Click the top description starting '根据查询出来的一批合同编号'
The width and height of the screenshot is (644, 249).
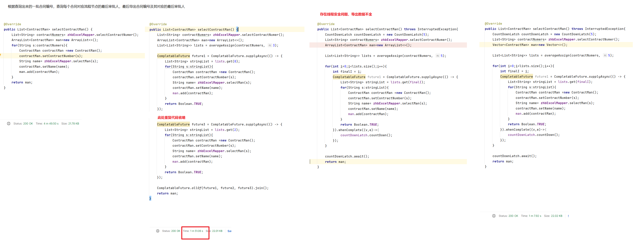[96, 7]
